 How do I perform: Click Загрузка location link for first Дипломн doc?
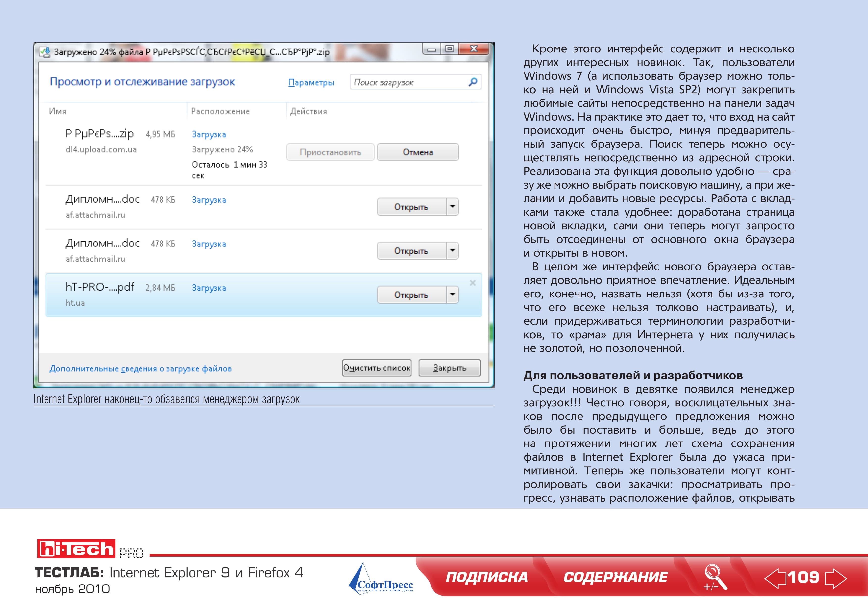[x=209, y=200]
